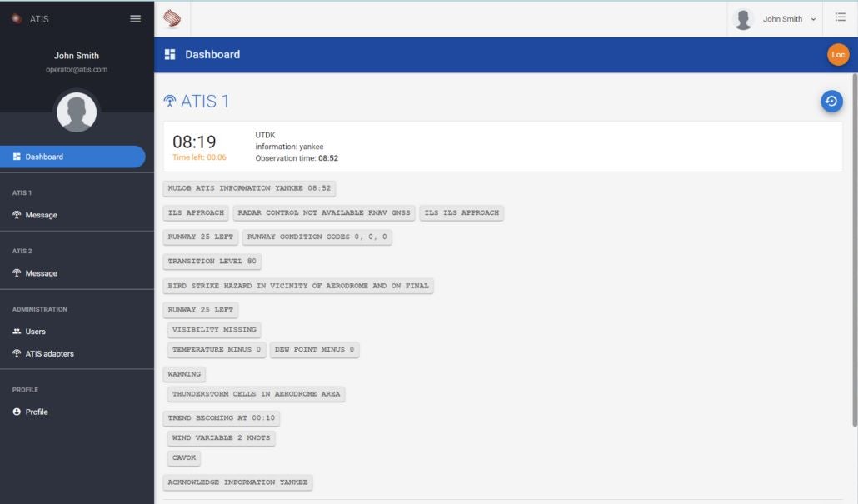Open Dashboard in the sidebar
Image resolution: width=858 pixels, height=504 pixels.
[x=72, y=157]
